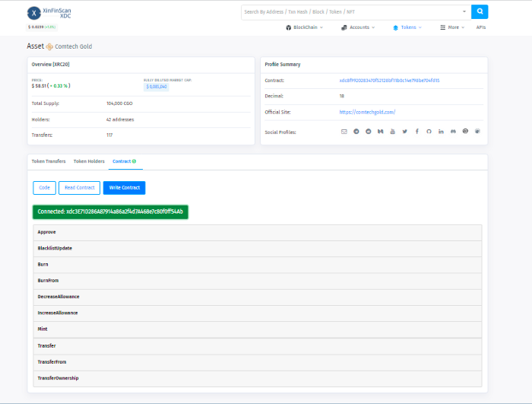Switch to the Token Transfers tab
This screenshot has height=404, width=532.
pyautogui.click(x=48, y=161)
